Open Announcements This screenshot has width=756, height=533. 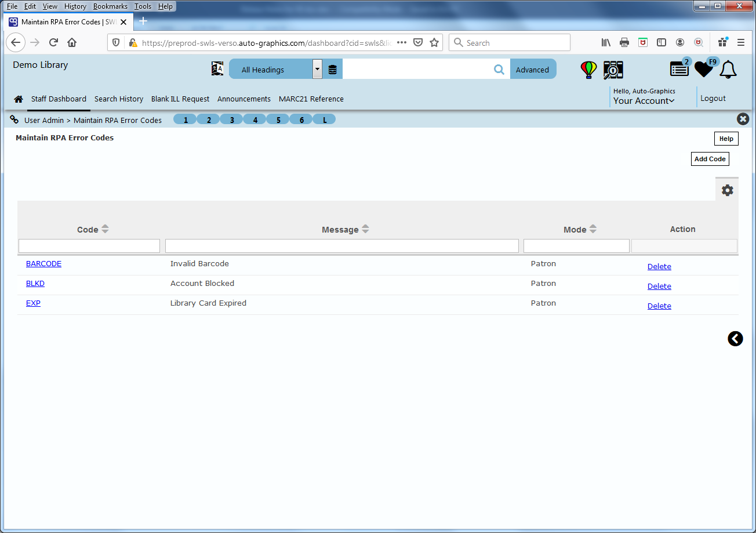[244, 99]
